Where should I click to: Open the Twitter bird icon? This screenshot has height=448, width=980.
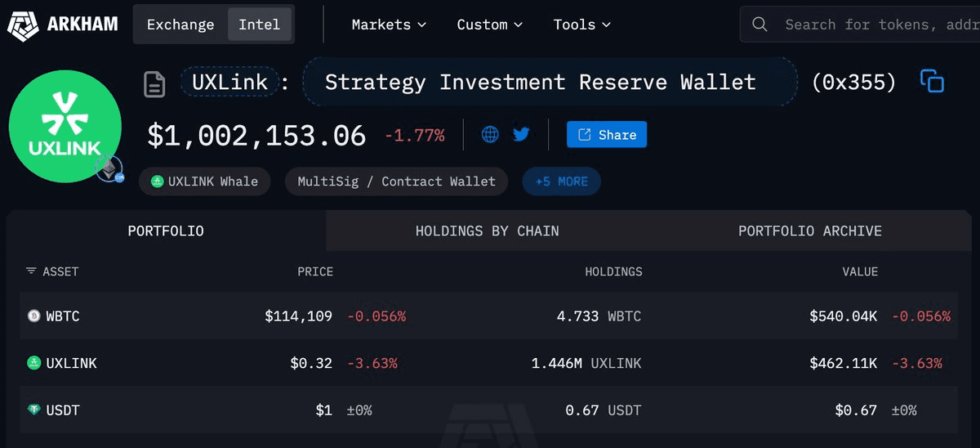(522, 134)
